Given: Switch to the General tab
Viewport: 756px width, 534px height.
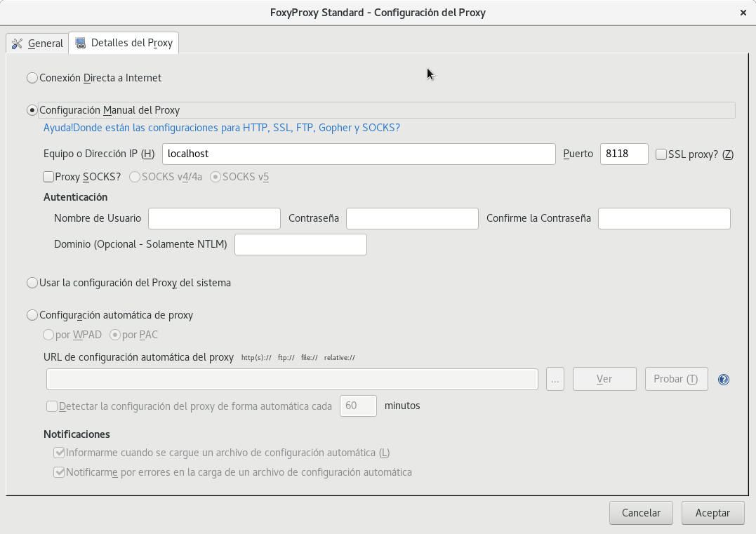Looking at the screenshot, I should pyautogui.click(x=38, y=44).
